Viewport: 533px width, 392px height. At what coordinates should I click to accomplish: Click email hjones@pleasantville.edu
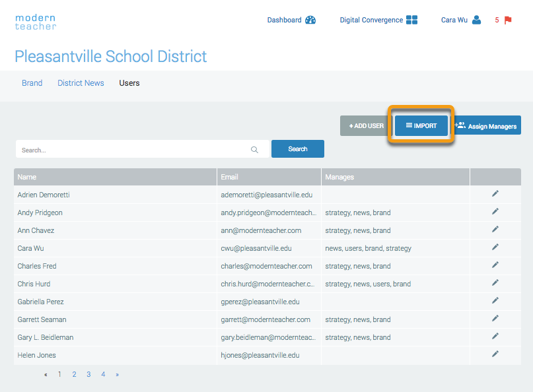(x=260, y=355)
